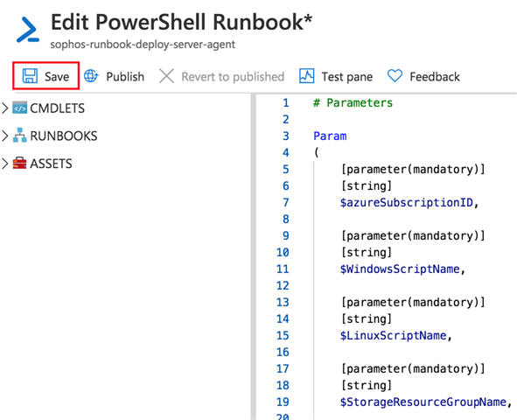Click the Feedback heart icon

point(395,76)
